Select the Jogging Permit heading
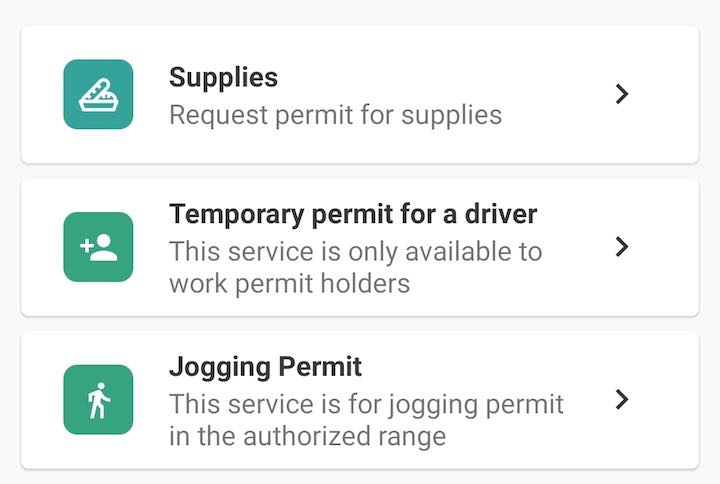This screenshot has height=484, width=720. point(265,367)
